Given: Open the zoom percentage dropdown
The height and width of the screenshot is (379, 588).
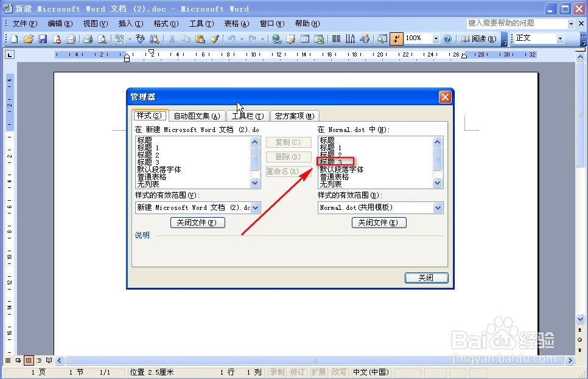Looking at the screenshot, I should coord(436,38).
